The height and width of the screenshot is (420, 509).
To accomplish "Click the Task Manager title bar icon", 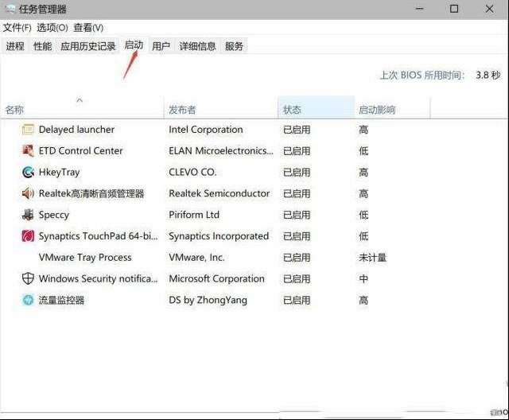I will click(10, 9).
